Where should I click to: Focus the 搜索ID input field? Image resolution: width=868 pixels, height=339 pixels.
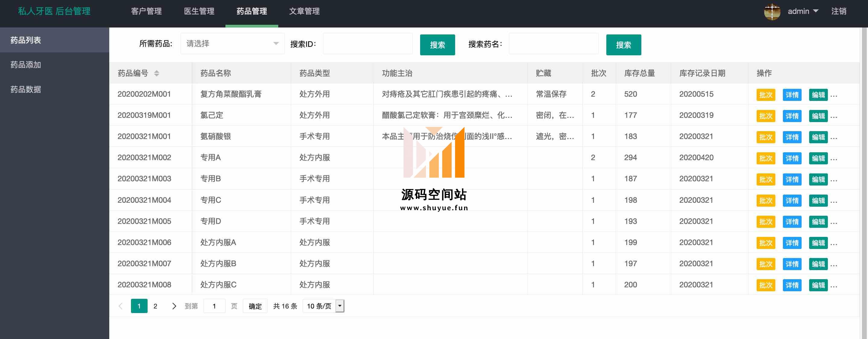[368, 44]
